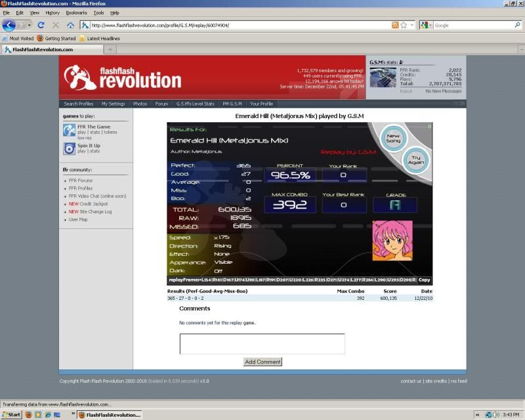Click inside the comment text box
This screenshot has width=525, height=420.
coord(262,344)
